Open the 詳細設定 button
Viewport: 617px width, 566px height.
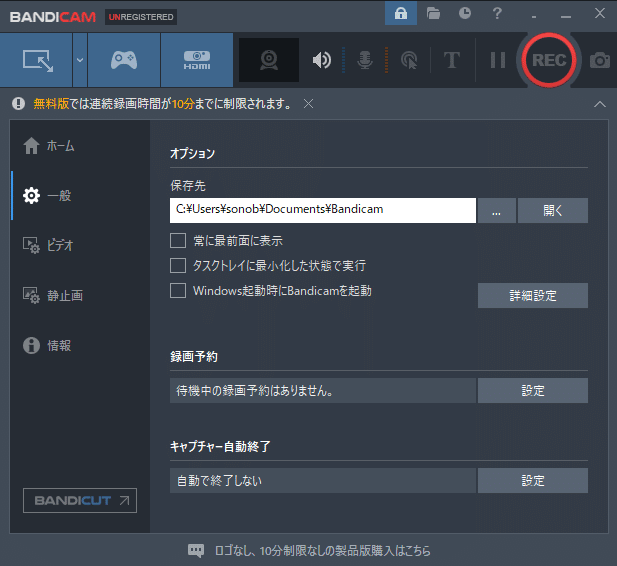533,295
